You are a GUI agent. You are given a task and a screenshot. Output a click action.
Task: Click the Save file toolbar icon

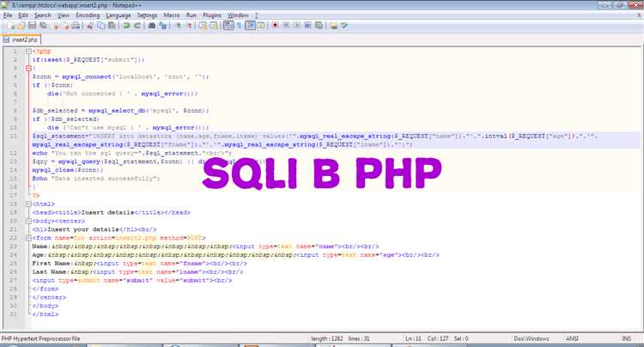[31, 26]
